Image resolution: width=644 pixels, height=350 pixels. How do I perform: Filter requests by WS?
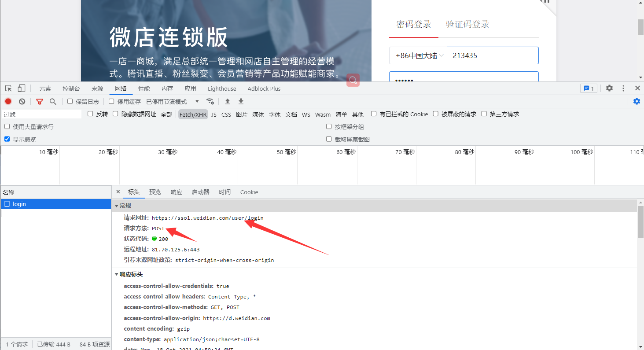[306, 114]
